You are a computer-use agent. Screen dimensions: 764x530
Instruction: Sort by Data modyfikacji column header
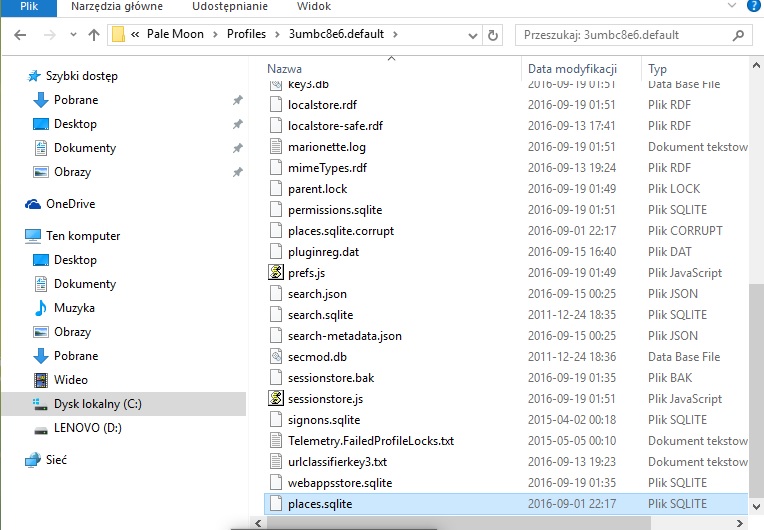point(573,69)
